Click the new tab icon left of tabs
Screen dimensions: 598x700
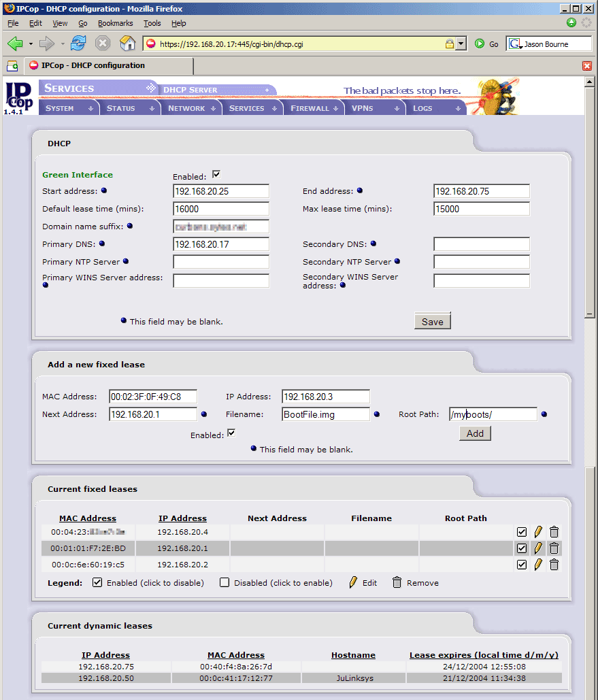(x=12, y=66)
